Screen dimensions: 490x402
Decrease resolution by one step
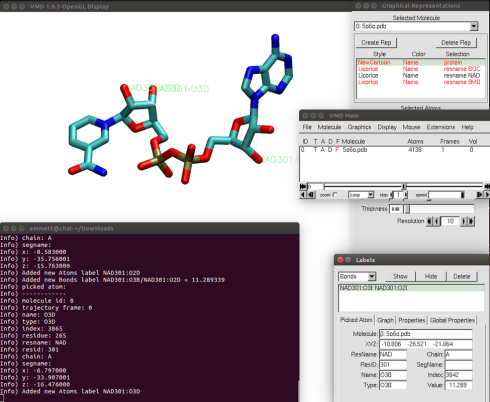tap(437, 221)
